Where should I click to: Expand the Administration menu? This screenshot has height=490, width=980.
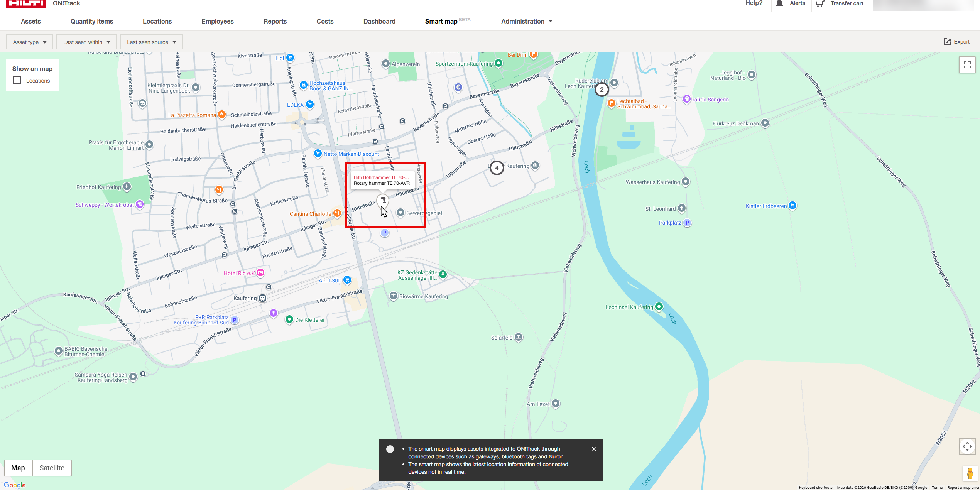527,21
